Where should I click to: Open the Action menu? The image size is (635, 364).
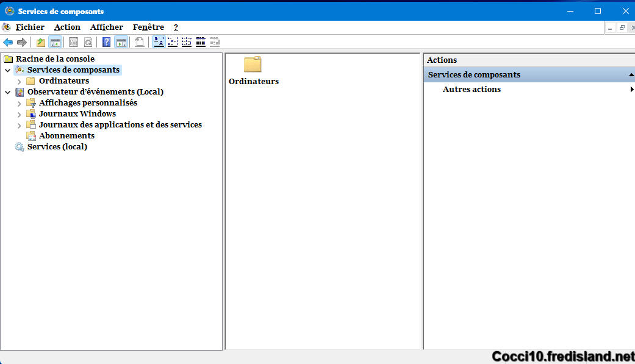67,27
